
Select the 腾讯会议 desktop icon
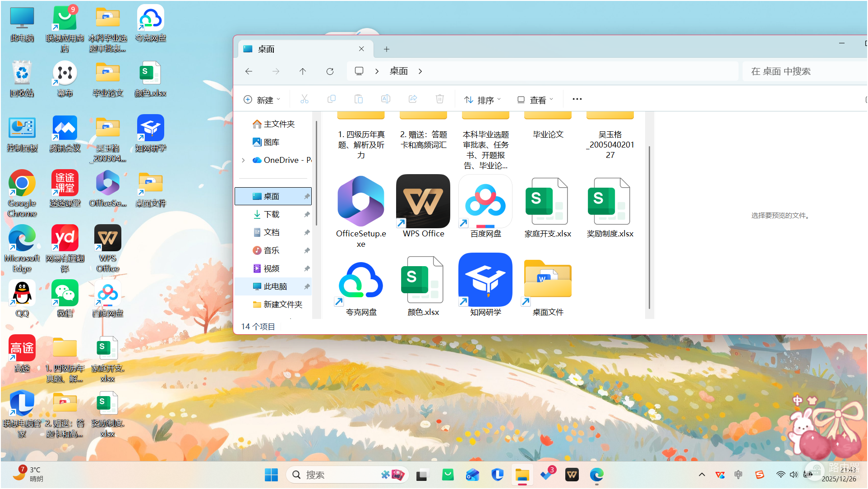[x=65, y=134]
